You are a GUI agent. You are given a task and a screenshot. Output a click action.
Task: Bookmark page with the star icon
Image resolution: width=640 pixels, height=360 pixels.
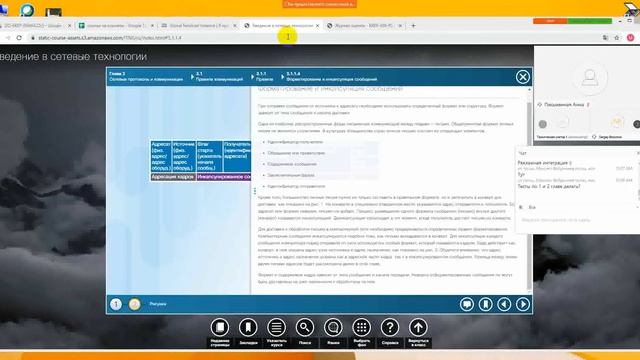pos(617,38)
